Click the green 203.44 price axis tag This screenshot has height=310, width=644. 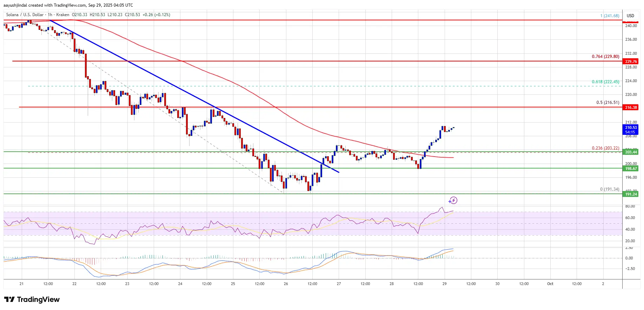click(631, 152)
